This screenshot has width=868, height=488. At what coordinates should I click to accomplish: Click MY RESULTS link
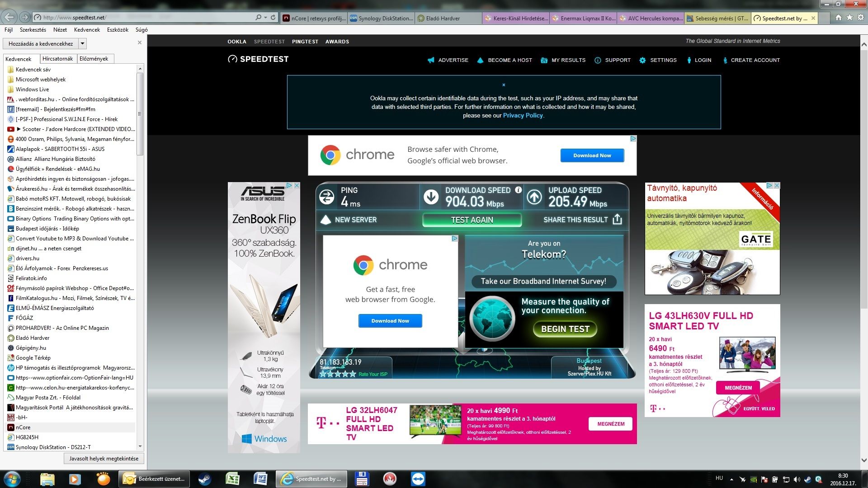coord(563,60)
